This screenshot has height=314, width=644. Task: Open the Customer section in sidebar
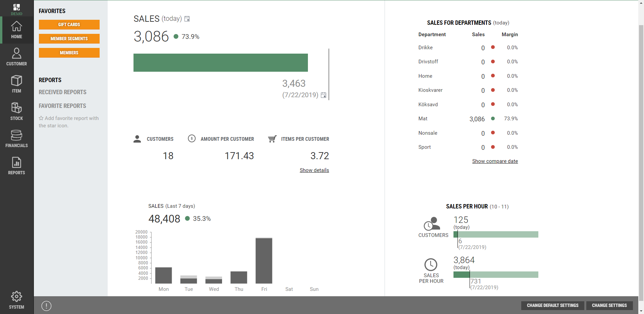(16, 57)
